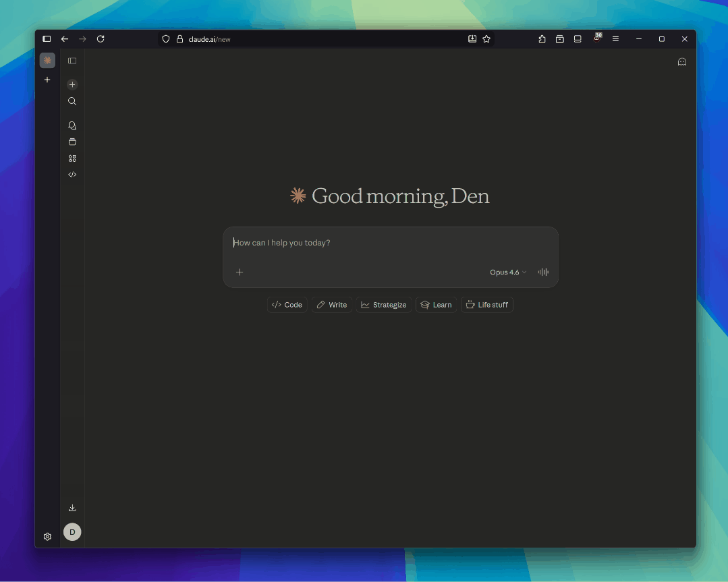Viewport: 728px width, 582px height.
Task: Open the downloads icon above the profile avatar
Action: pos(72,507)
